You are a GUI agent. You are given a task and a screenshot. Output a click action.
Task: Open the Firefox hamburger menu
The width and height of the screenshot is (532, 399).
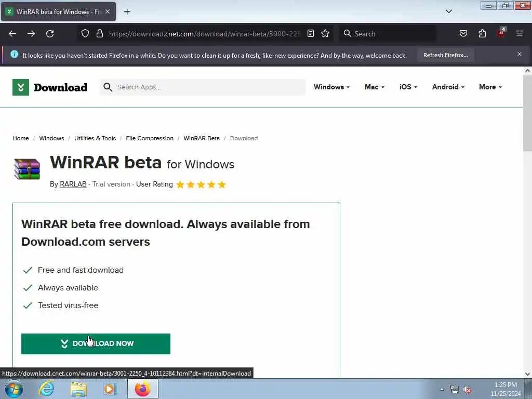[520, 33]
